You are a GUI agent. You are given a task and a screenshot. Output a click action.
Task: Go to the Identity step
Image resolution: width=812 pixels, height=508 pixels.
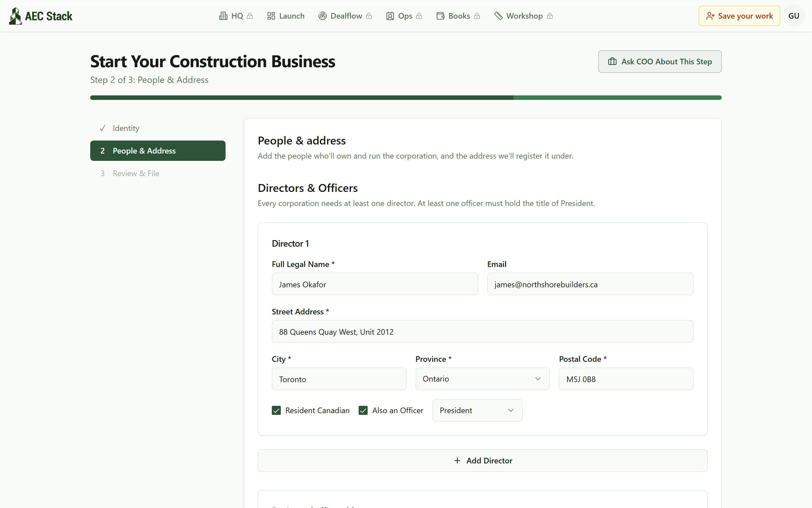pos(158,128)
